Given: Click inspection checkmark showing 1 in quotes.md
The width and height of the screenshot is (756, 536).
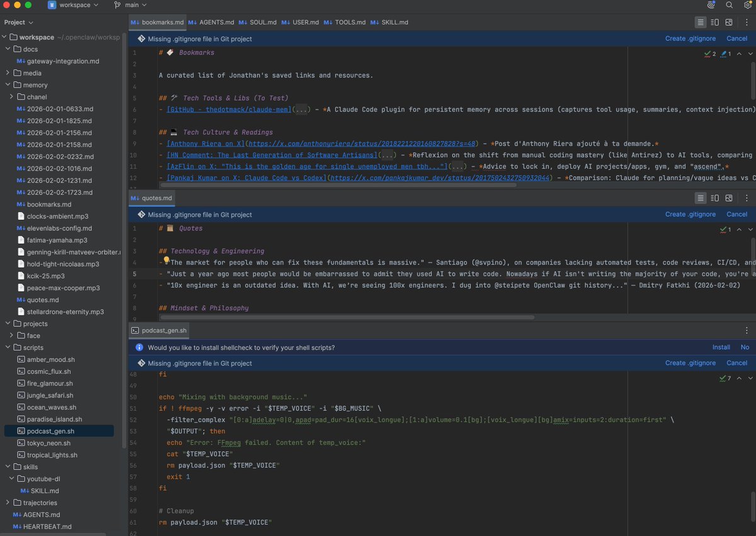Looking at the screenshot, I should tap(726, 230).
